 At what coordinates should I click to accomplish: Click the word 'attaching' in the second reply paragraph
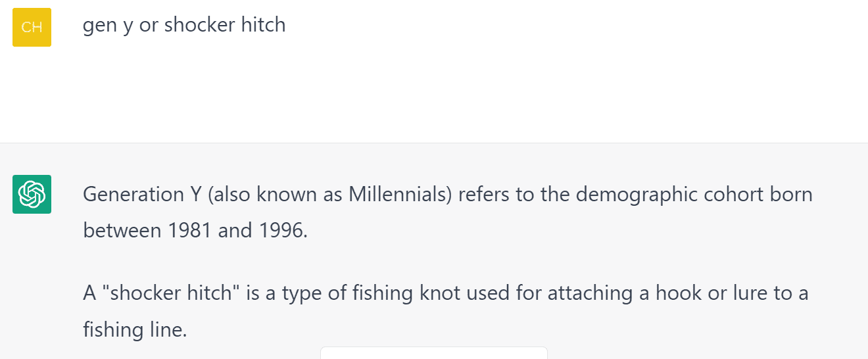tap(579, 293)
